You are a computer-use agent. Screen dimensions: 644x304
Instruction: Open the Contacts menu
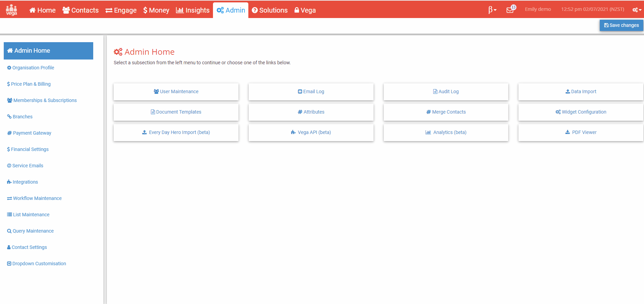pos(81,10)
